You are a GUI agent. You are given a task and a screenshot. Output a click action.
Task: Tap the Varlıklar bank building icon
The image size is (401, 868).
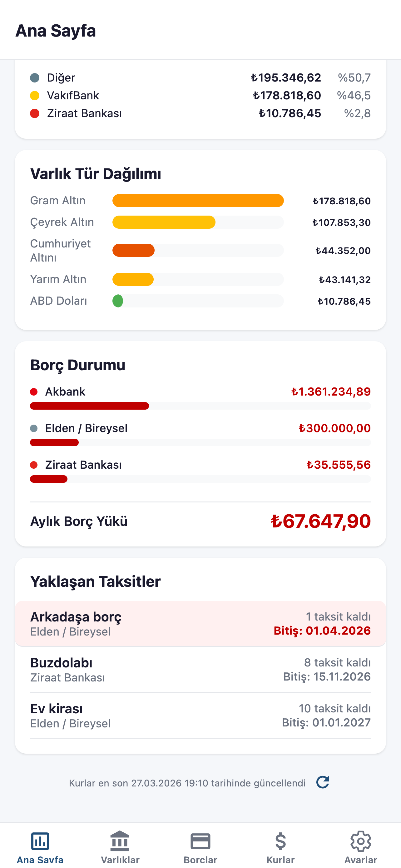(x=120, y=841)
